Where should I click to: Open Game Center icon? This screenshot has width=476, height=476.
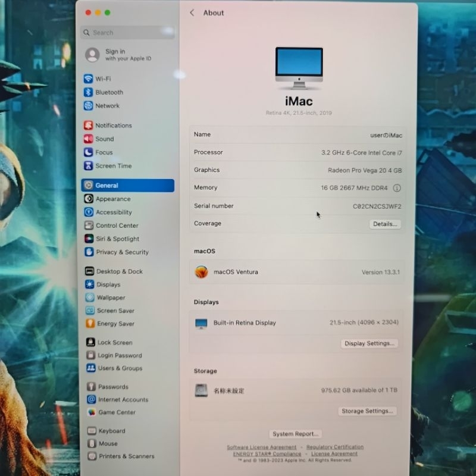point(91,412)
